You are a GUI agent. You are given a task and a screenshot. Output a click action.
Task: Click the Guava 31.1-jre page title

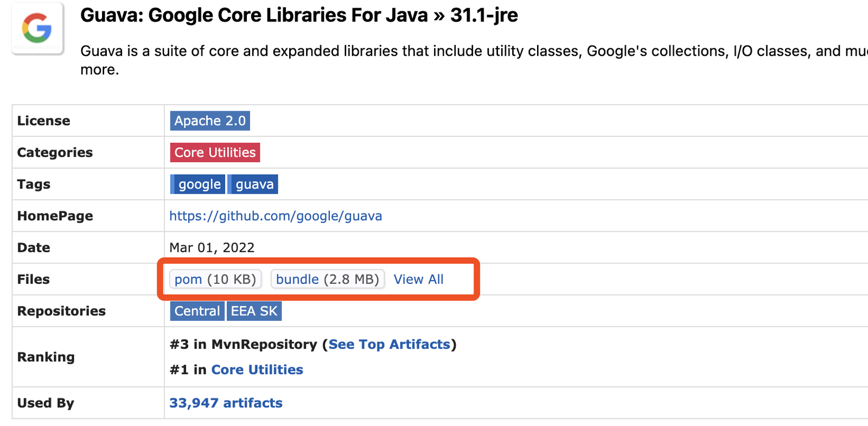tap(299, 15)
